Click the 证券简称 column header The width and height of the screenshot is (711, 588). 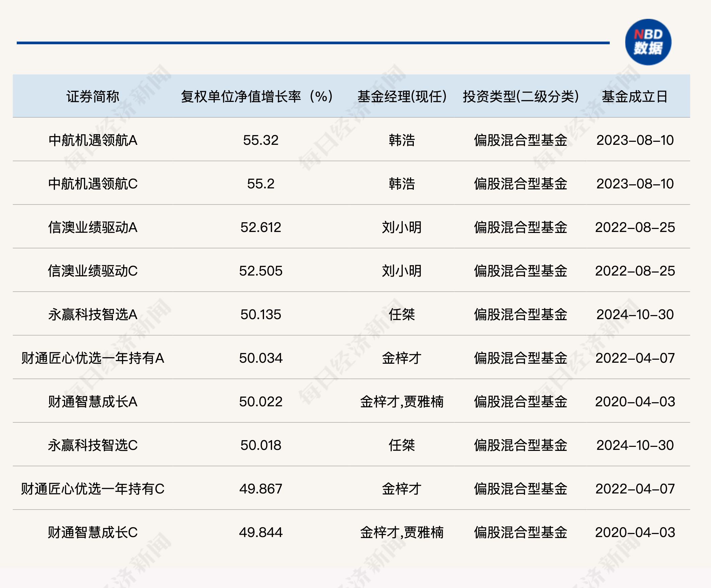92,97
